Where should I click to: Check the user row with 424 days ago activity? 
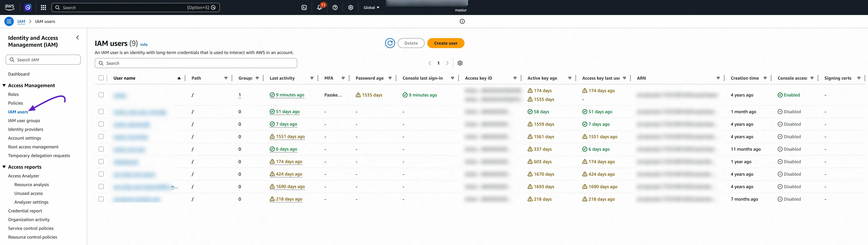(101, 174)
